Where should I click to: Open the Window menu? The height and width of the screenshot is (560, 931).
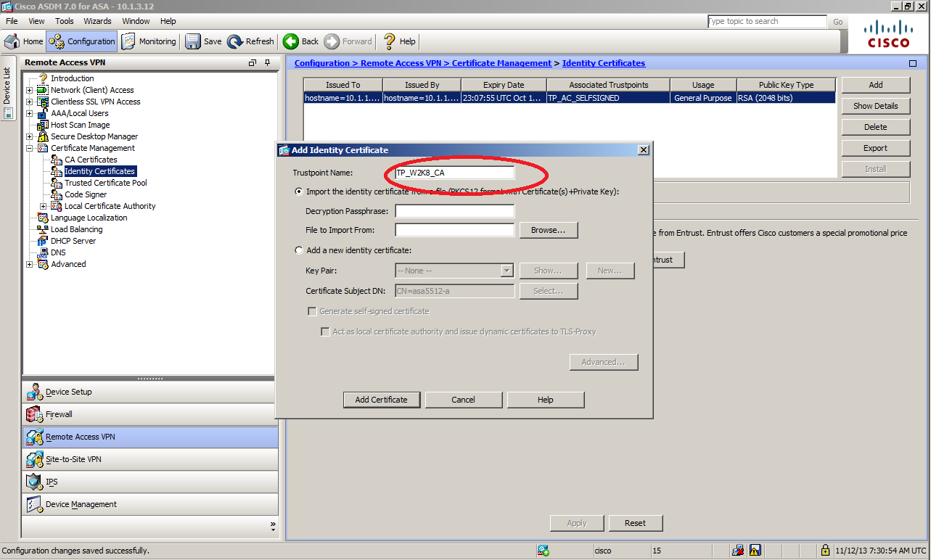[136, 21]
